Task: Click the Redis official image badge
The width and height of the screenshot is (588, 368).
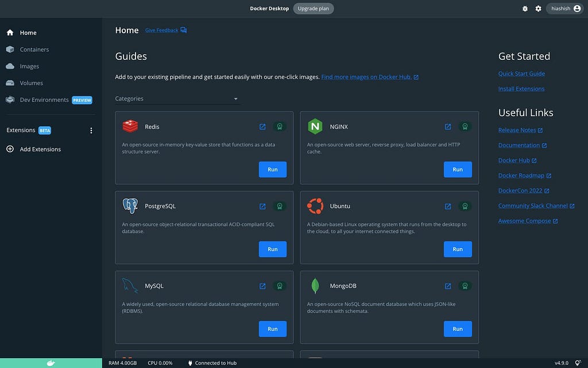Action: 280,126
